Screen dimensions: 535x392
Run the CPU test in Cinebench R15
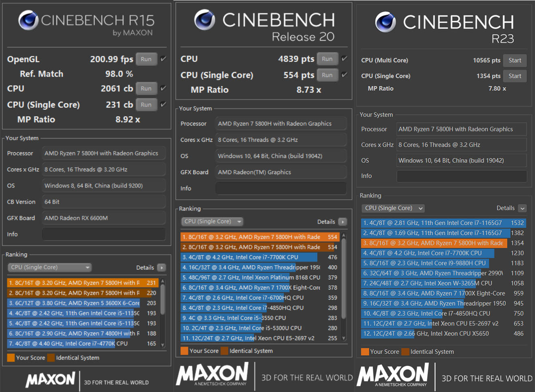(x=146, y=88)
